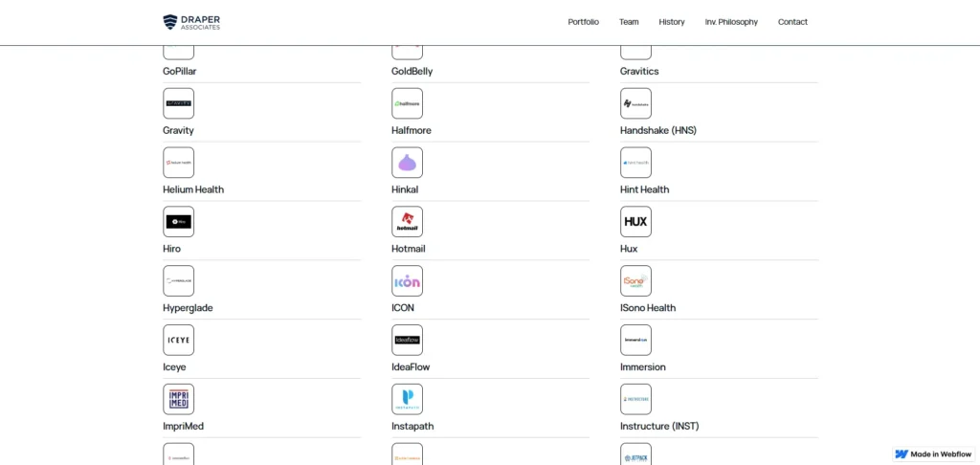Click the Ideaflow logo tile
Image resolution: width=980 pixels, height=465 pixels.
408,340
